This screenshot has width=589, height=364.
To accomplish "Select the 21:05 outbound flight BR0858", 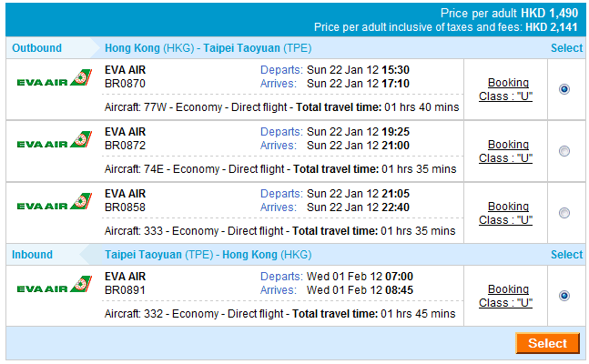I will click(x=564, y=213).
